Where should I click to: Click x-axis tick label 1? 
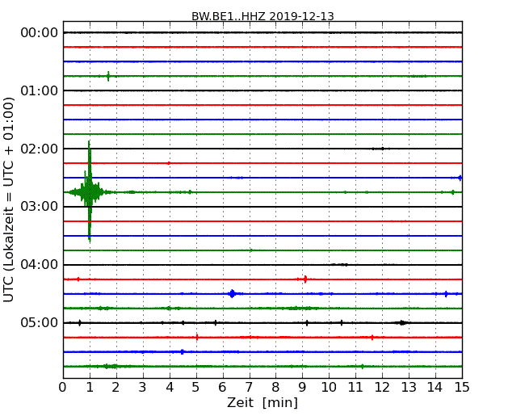coord(90,388)
